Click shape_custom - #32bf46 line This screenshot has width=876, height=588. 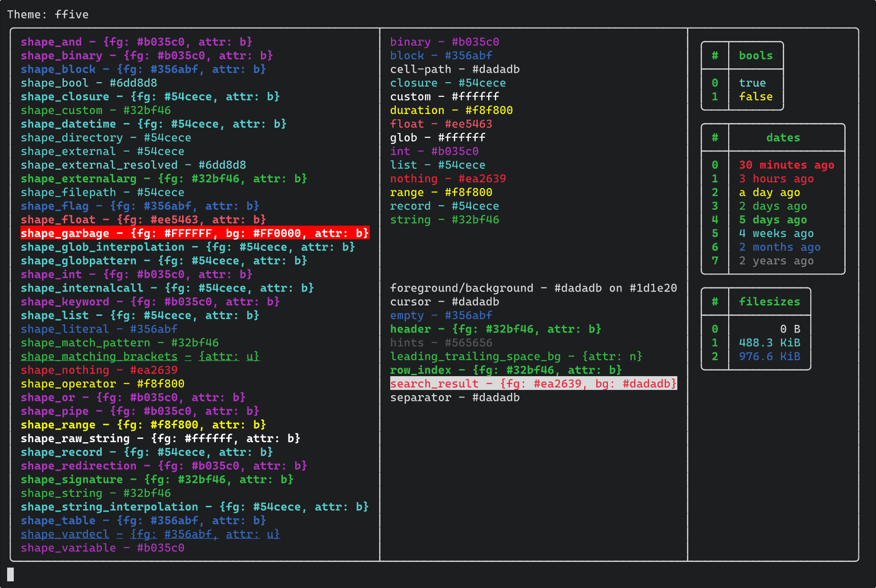96,110
